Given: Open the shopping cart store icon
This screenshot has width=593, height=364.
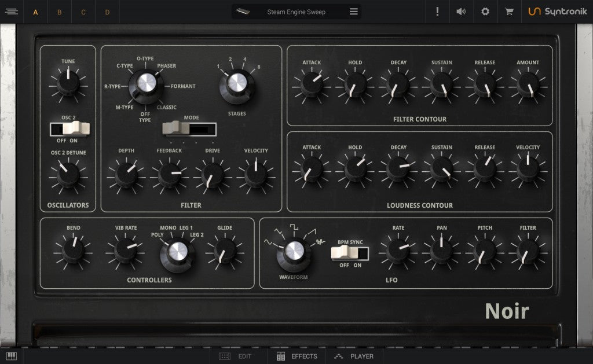Looking at the screenshot, I should (508, 11).
